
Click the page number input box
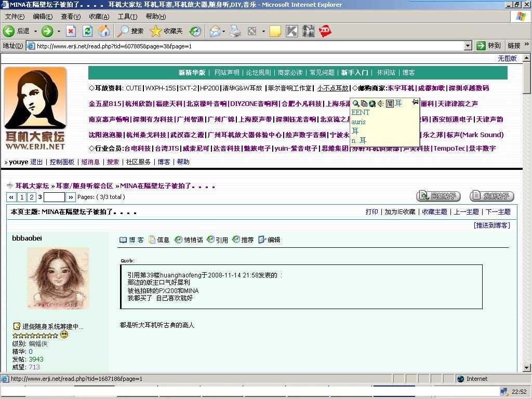(54, 197)
